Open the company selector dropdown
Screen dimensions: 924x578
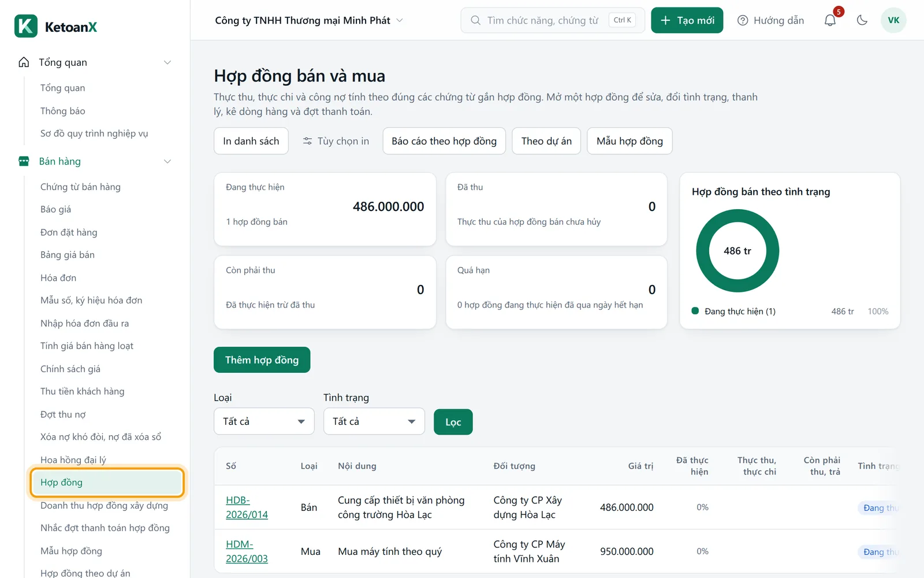[x=309, y=20]
